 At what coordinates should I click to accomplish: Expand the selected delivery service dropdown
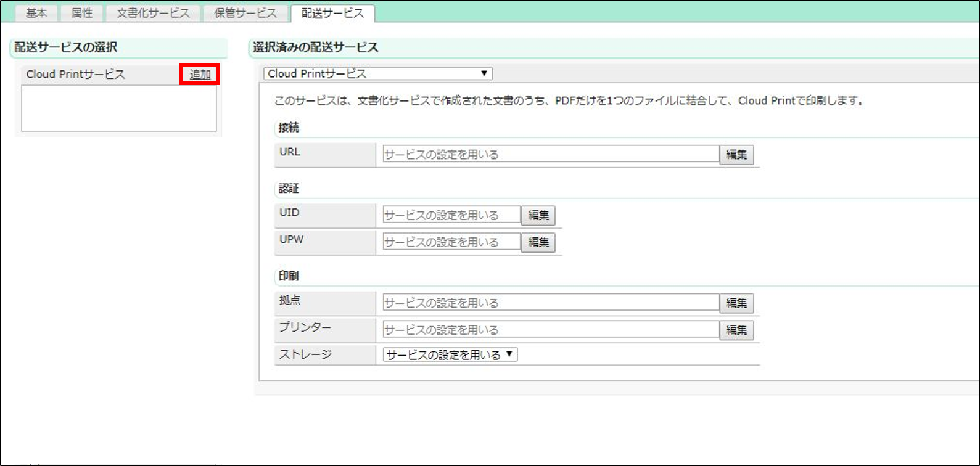[377, 74]
